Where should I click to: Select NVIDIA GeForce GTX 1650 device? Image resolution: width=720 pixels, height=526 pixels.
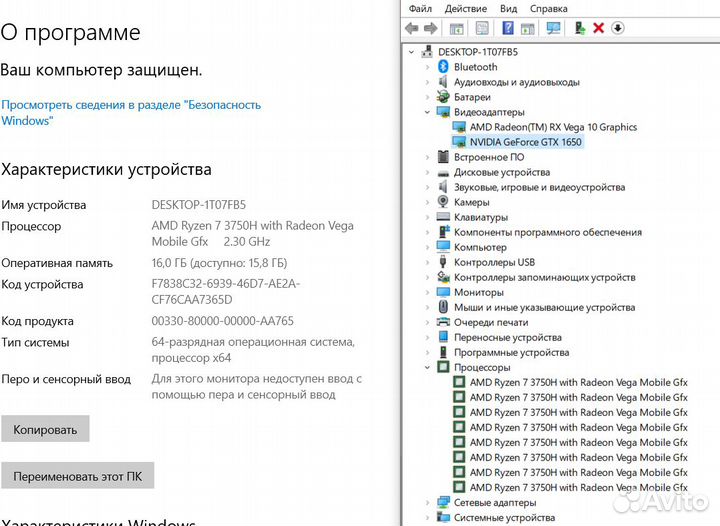click(x=524, y=142)
